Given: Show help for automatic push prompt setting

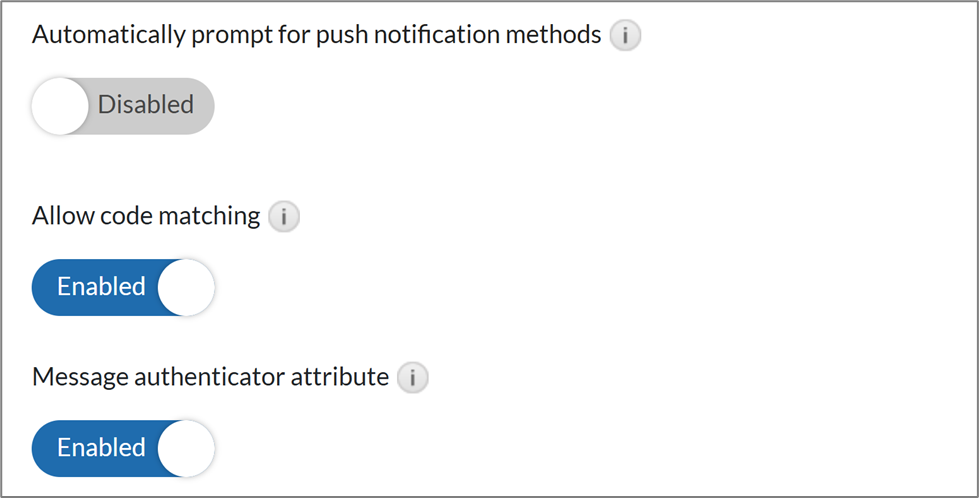Looking at the screenshot, I should (x=625, y=37).
